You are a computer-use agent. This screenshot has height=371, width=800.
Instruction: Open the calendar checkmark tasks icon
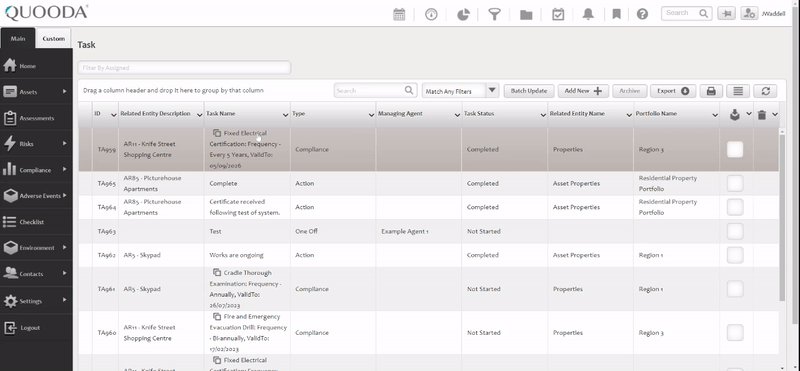tap(558, 14)
